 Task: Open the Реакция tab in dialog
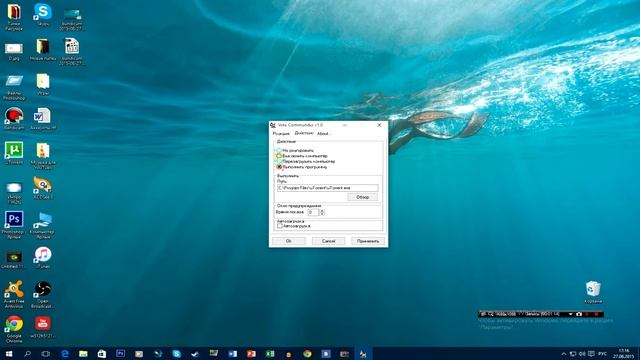pos(281,133)
